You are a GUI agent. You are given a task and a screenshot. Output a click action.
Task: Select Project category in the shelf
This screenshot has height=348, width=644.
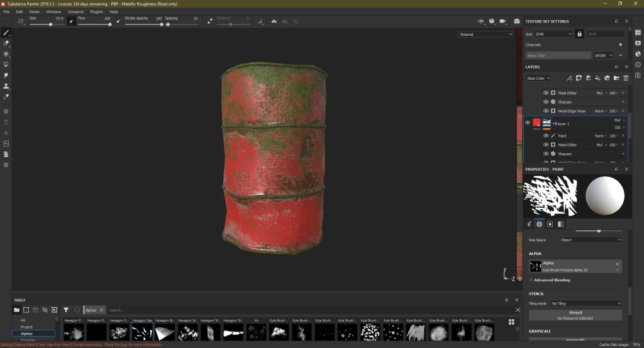click(x=26, y=327)
